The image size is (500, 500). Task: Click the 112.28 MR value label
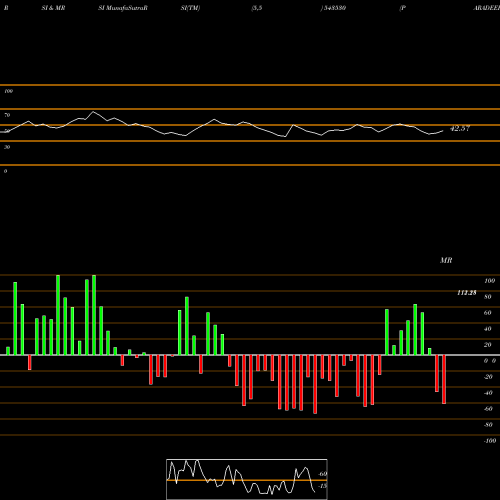click(x=467, y=293)
